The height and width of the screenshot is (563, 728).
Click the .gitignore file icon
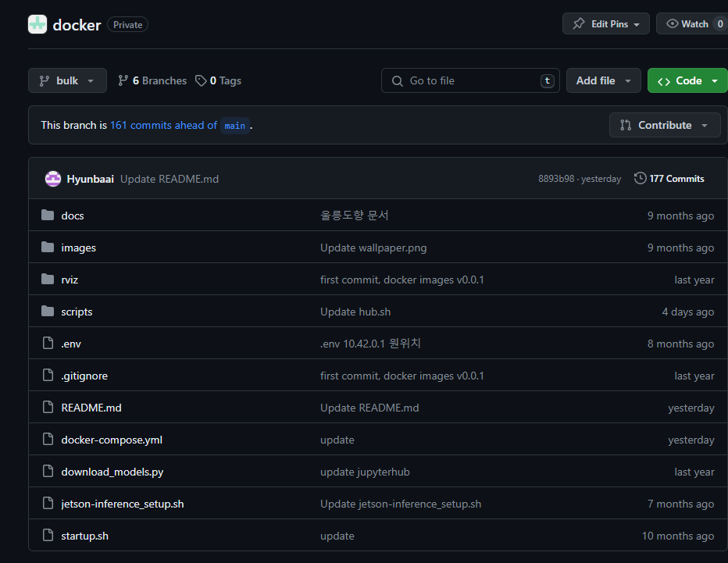coord(48,375)
